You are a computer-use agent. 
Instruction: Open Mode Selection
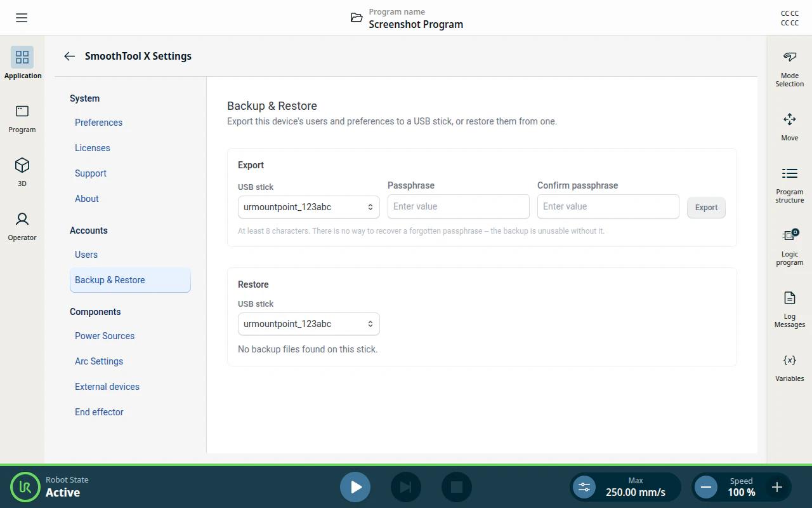pyautogui.click(x=790, y=69)
